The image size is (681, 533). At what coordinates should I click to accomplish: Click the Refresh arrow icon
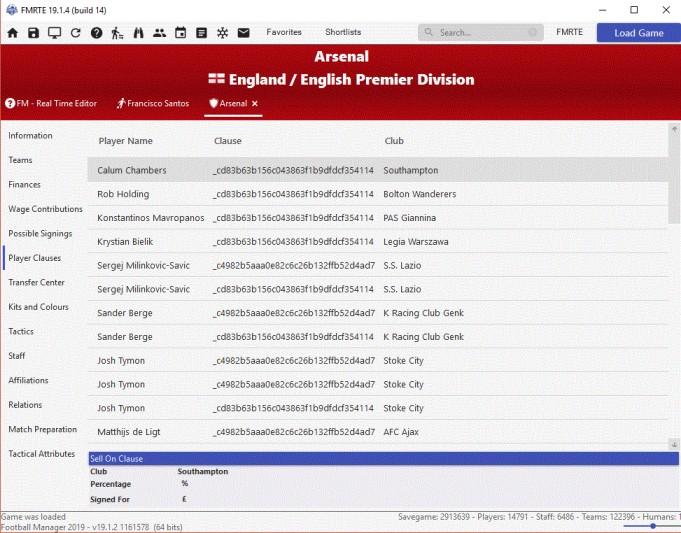coord(75,33)
